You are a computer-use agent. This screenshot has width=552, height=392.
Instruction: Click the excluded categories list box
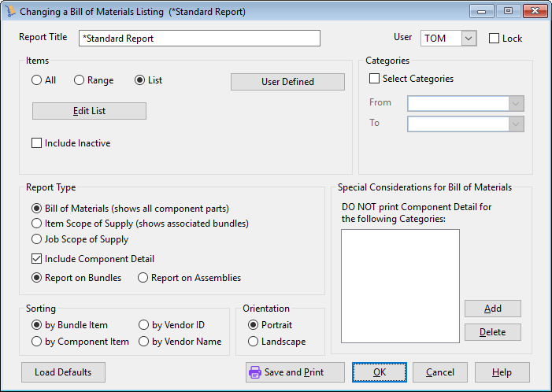click(400, 286)
